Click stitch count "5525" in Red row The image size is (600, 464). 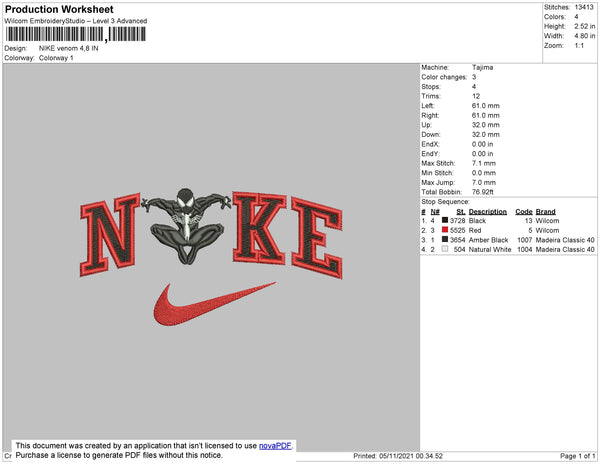458,230
